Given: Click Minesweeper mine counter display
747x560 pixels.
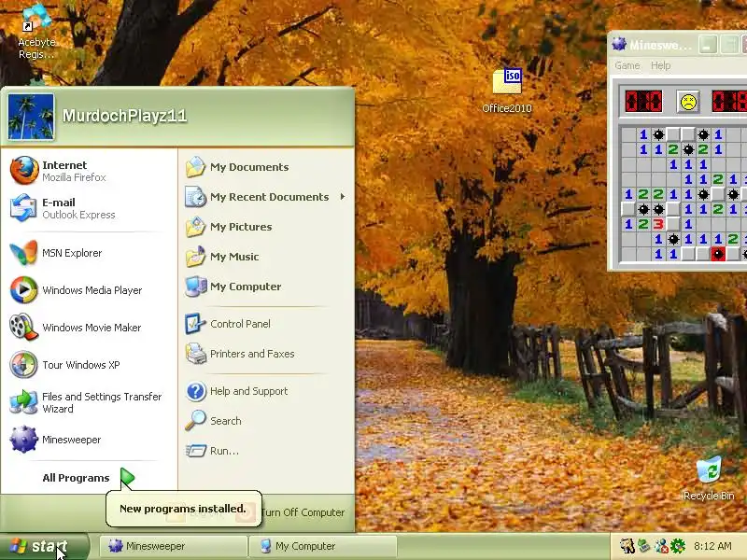Looking at the screenshot, I should 643,102.
